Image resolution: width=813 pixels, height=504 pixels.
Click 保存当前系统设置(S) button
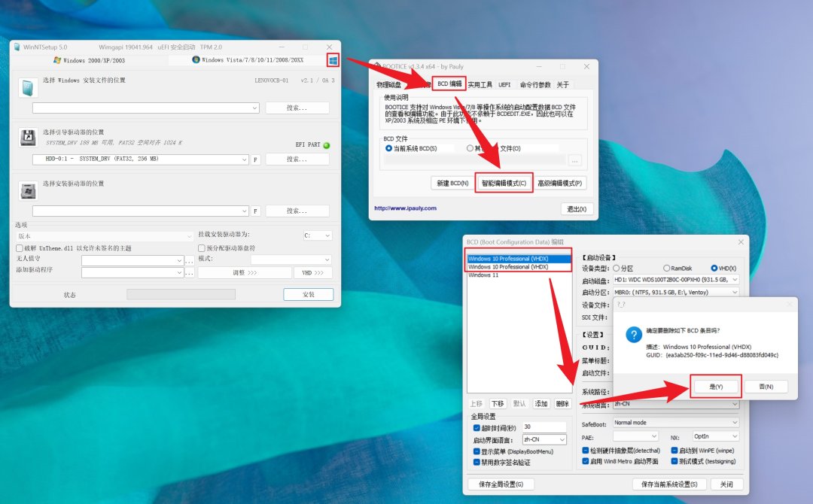tap(669, 484)
